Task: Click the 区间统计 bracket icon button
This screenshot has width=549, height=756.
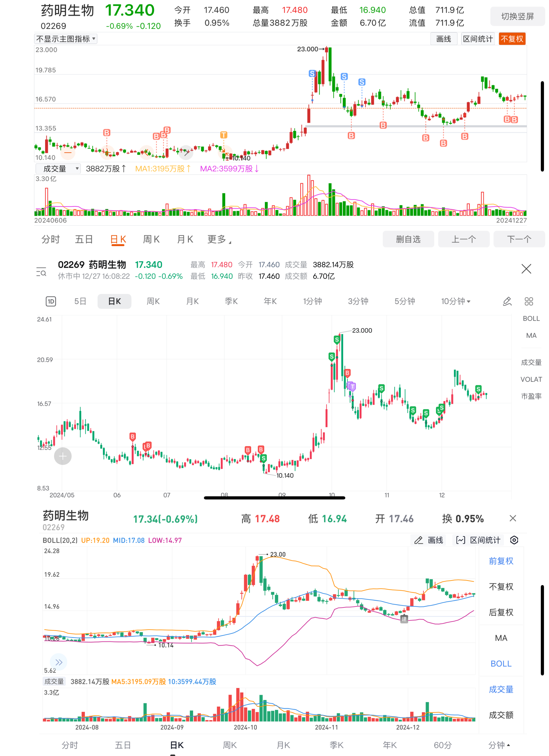Action: coord(478,540)
